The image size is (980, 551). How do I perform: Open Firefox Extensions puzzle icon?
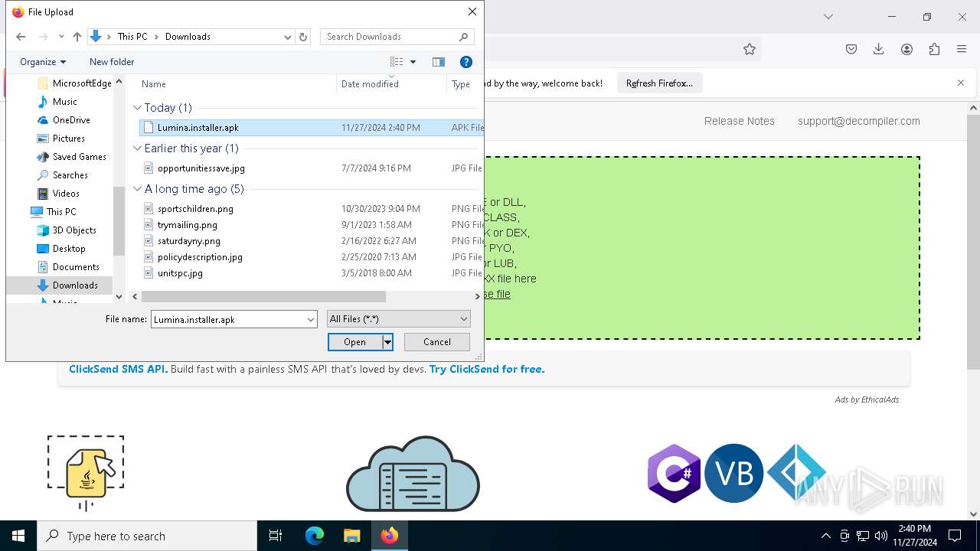(934, 49)
